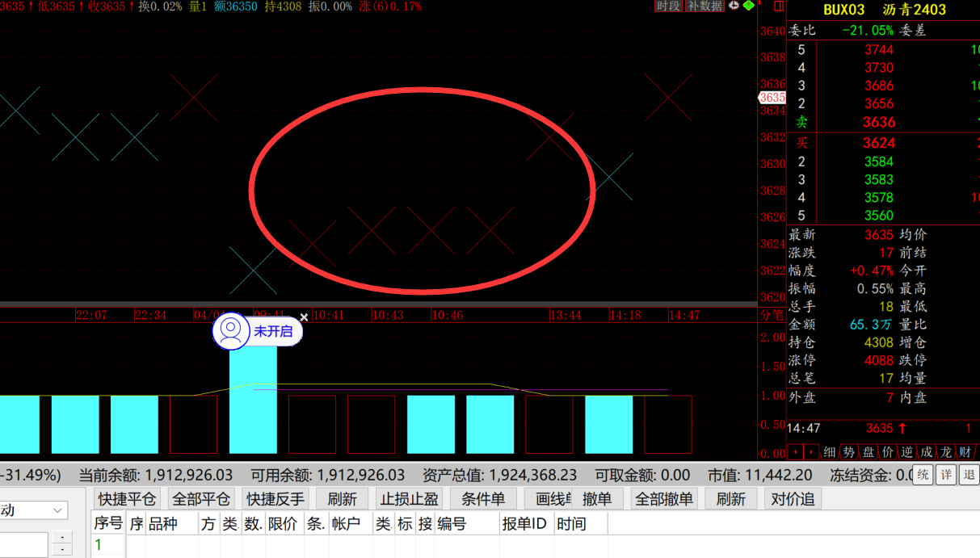980x558 pixels.
Task: Click buy level 4 price 3578
Action: click(x=879, y=197)
